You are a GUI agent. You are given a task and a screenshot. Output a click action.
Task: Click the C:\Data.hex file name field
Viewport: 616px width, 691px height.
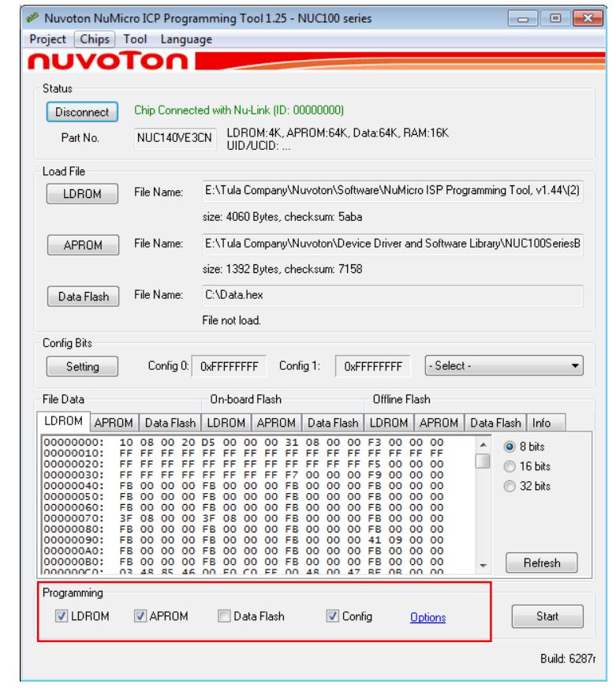pyautogui.click(x=393, y=295)
